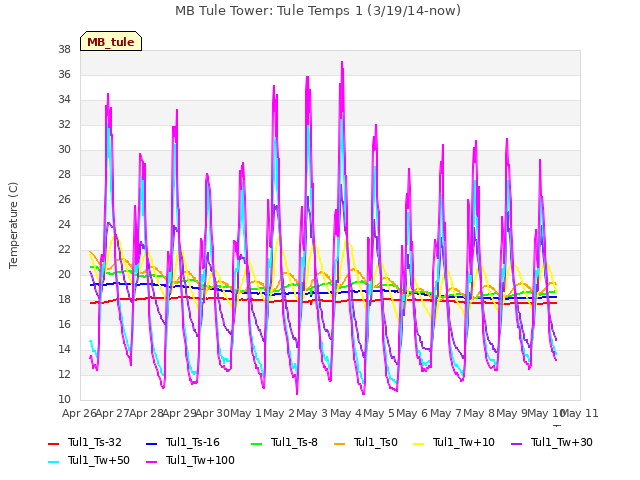Viewport: 640px width, 480px height.
Task: Select the Tul1_Ts-16 legend label
Action: coord(193,442)
